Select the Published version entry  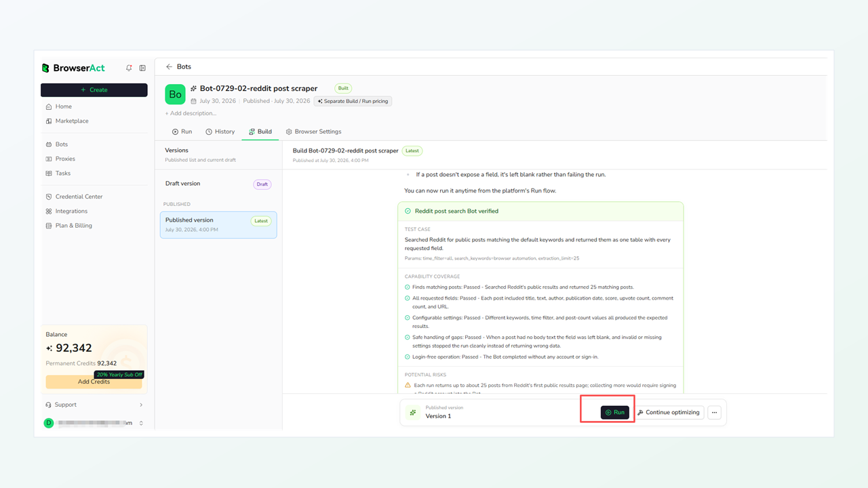[x=218, y=224]
